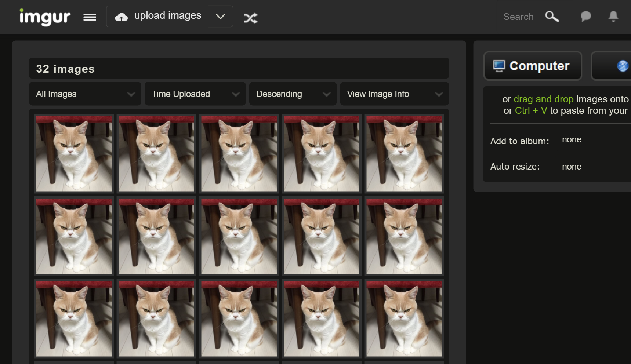This screenshot has height=364, width=631.
Task: Select the third cat thumbnail in first row
Action: pyautogui.click(x=239, y=154)
